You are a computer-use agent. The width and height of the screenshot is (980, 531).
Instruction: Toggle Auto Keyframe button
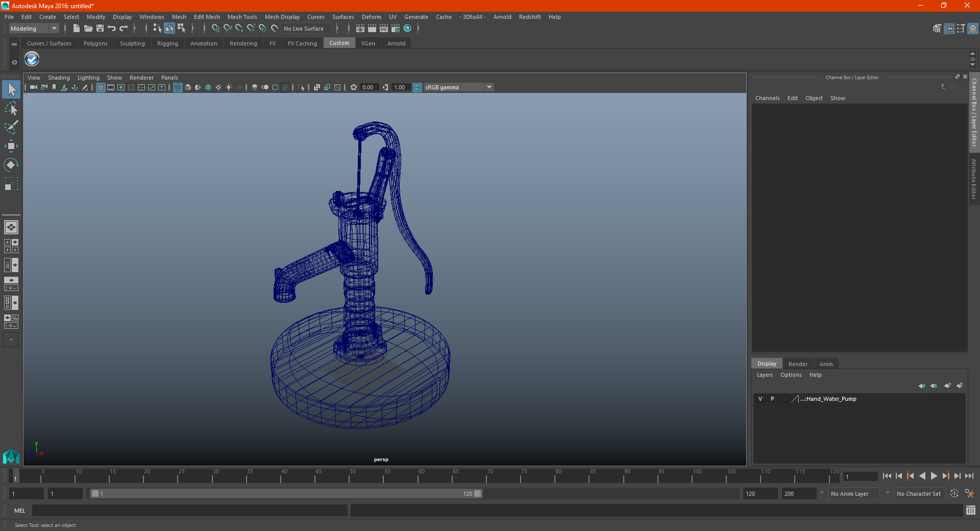[x=954, y=494]
